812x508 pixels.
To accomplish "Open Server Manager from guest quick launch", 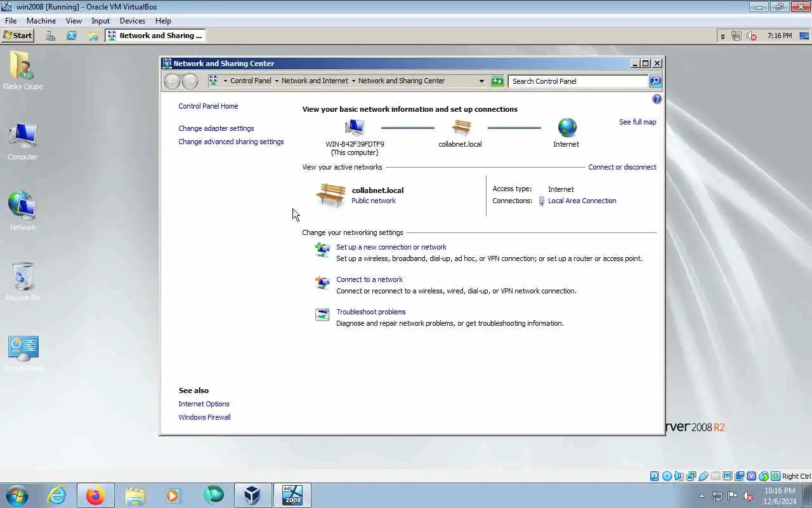I will pos(50,36).
